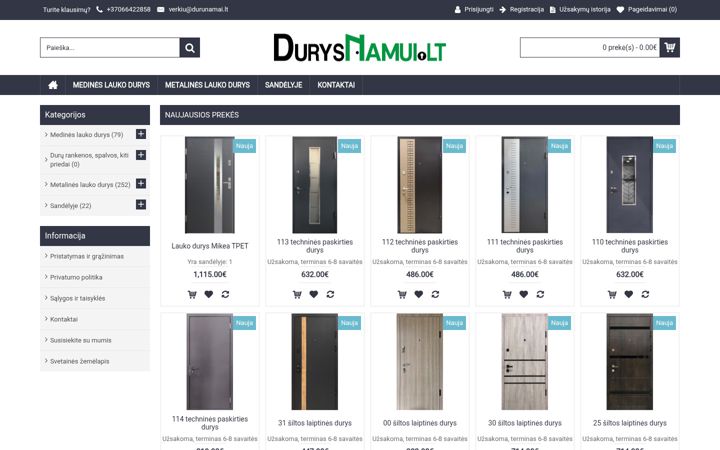Viewport: 720px width, 450px height.
Task: Open Sandėlyje (22) sidebar link
Action: click(70, 206)
